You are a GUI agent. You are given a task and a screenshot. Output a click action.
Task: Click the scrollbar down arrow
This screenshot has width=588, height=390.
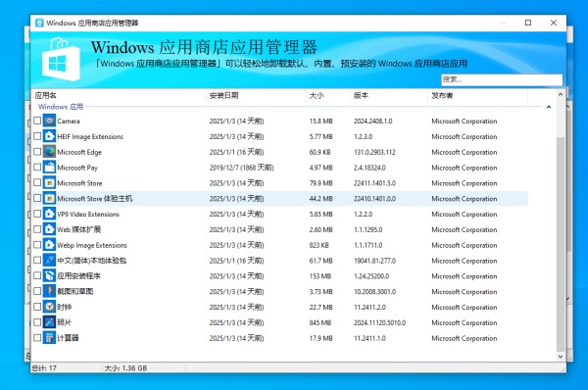tap(561, 357)
